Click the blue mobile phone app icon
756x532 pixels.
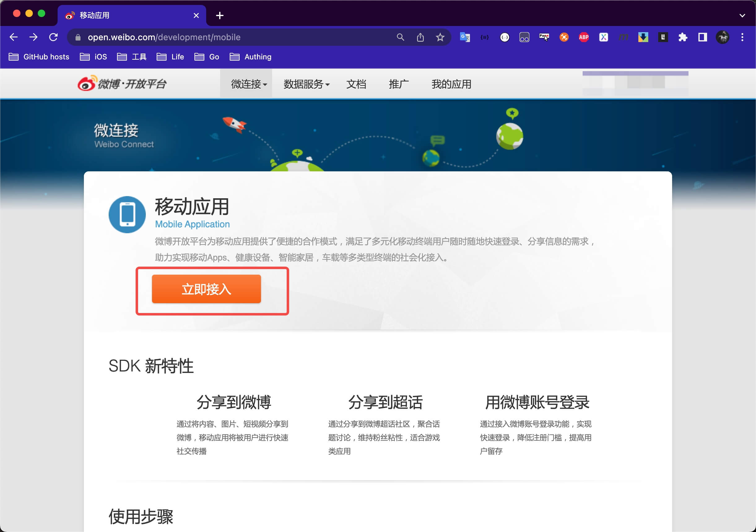127,215
